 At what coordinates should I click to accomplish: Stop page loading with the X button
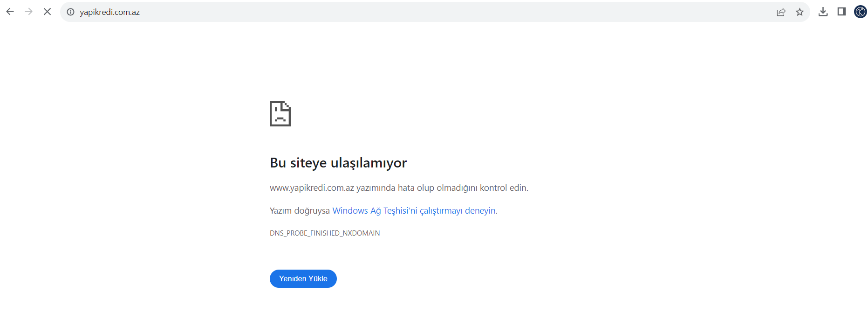tap(47, 12)
